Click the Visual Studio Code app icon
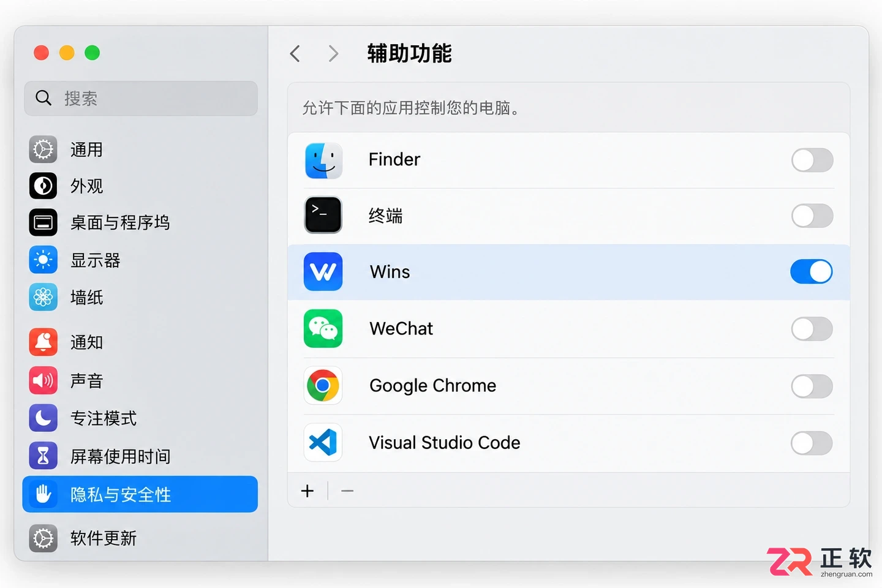Screen dimensions: 882x588 (323, 442)
